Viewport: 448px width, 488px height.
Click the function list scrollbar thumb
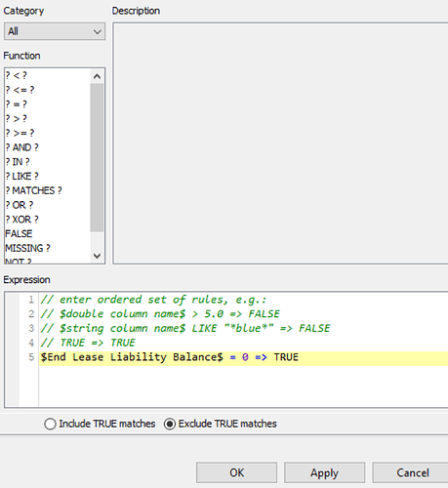click(x=97, y=158)
